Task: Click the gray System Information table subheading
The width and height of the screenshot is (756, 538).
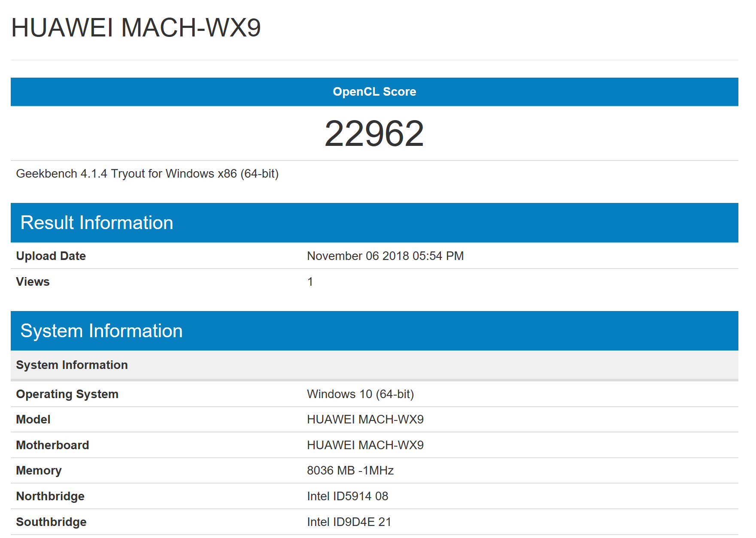Action: pyautogui.click(x=374, y=365)
